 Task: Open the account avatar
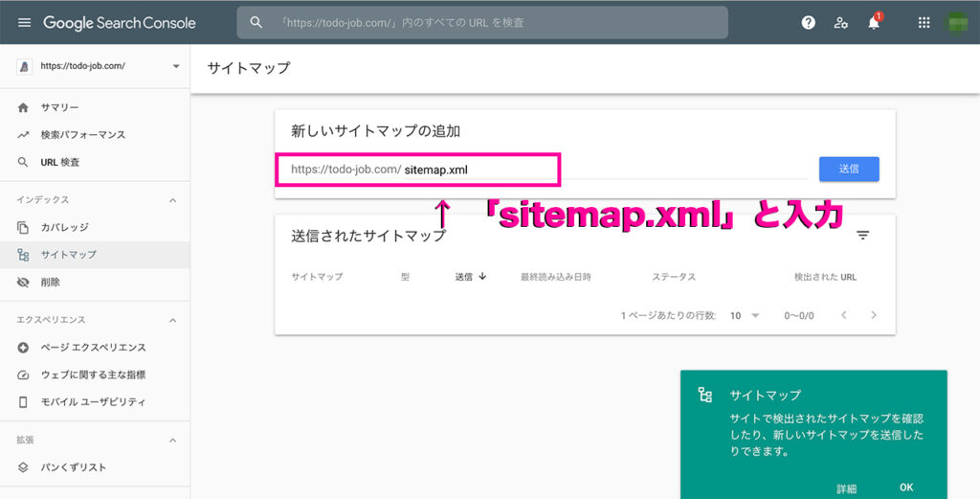(957, 23)
